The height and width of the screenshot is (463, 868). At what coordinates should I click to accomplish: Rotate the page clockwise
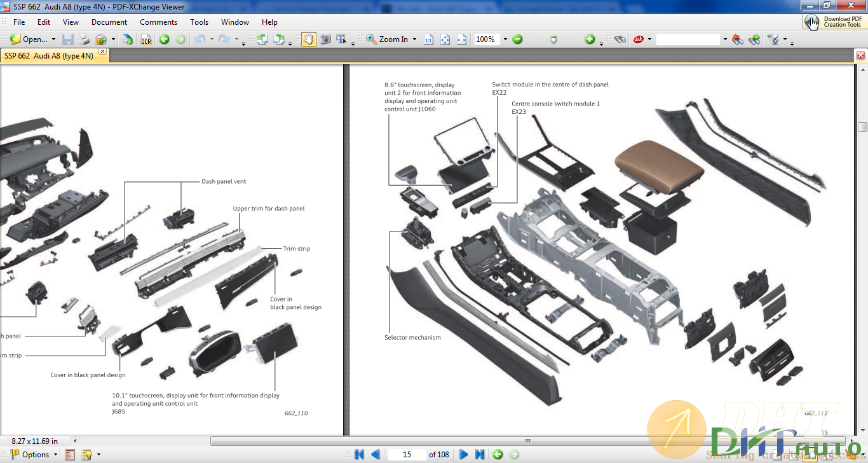[x=279, y=39]
